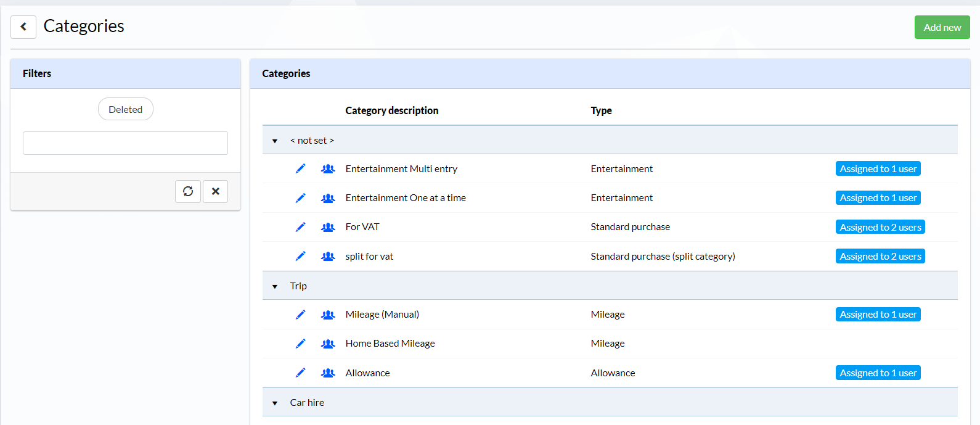Collapse the Trip group

click(x=275, y=287)
